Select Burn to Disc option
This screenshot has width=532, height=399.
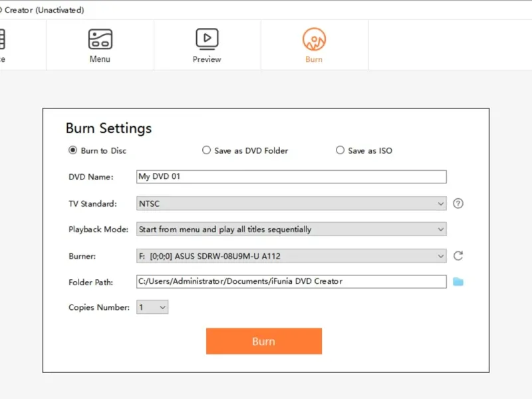73,150
